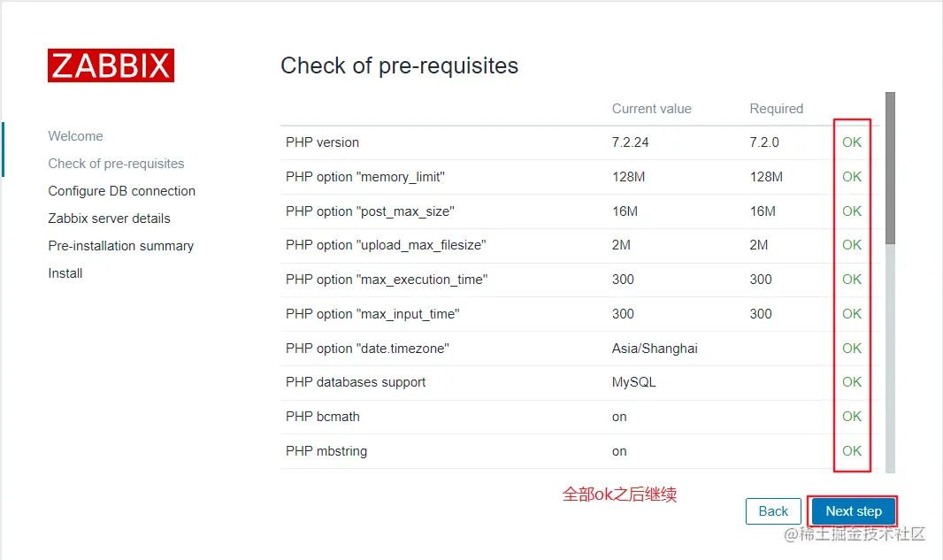Click the MySQL databases support value
Image resolution: width=943 pixels, height=560 pixels.
(x=633, y=382)
